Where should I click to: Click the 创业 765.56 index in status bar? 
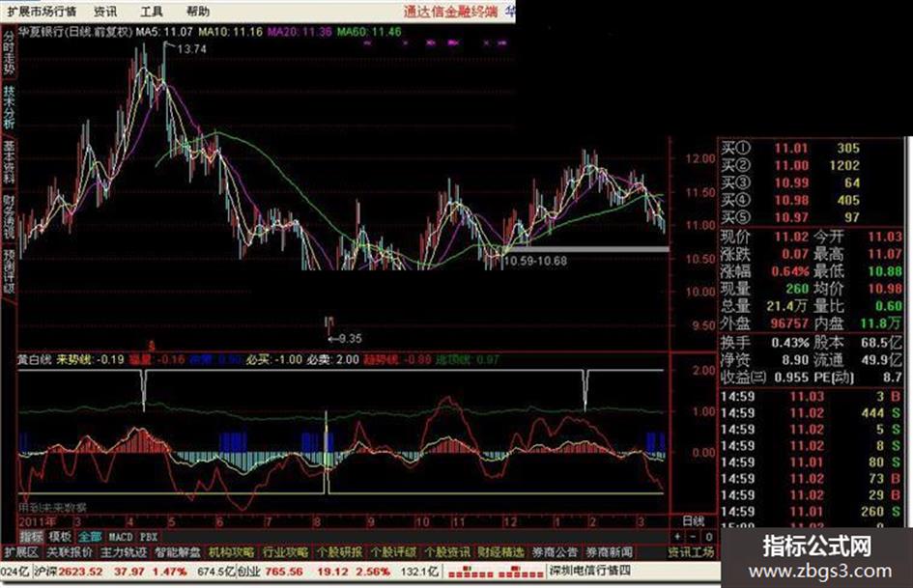coord(271,572)
